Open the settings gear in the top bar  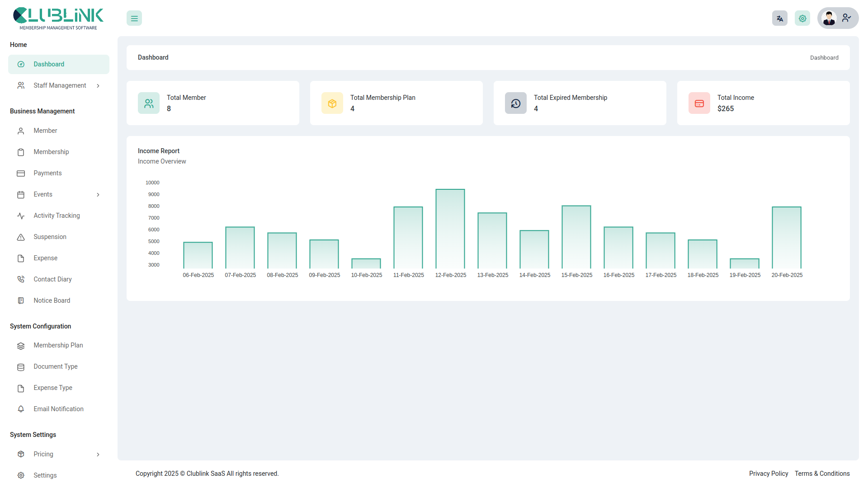802,18
